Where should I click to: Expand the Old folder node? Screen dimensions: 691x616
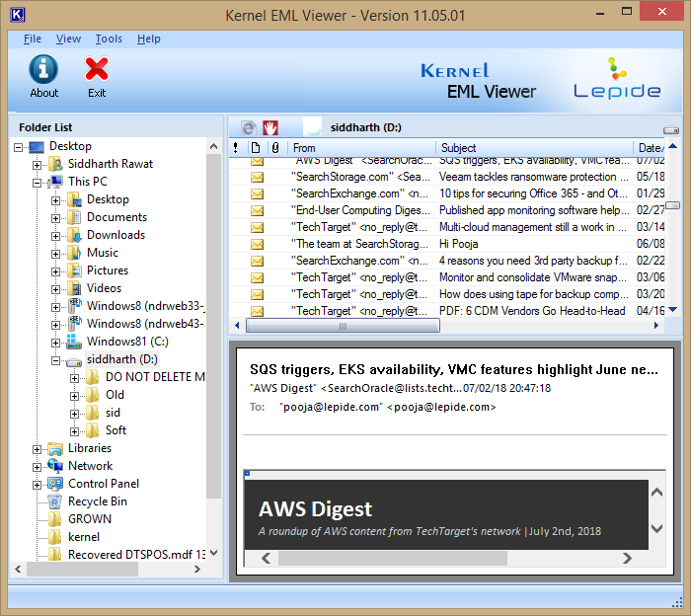coord(74,396)
